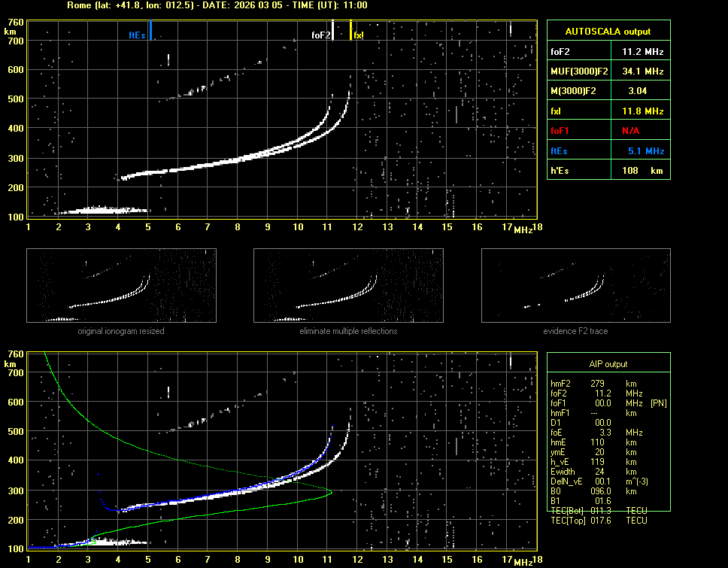Open the eliminate multiple reflections thumbnail
This screenshot has width=728, height=568.
tap(348, 286)
